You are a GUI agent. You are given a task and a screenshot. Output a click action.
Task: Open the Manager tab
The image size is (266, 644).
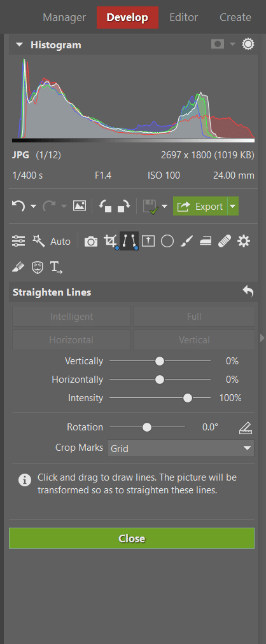64,17
